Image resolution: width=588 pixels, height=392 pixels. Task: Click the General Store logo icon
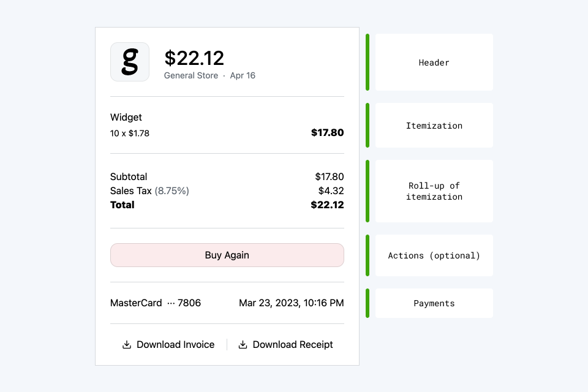coord(130,62)
